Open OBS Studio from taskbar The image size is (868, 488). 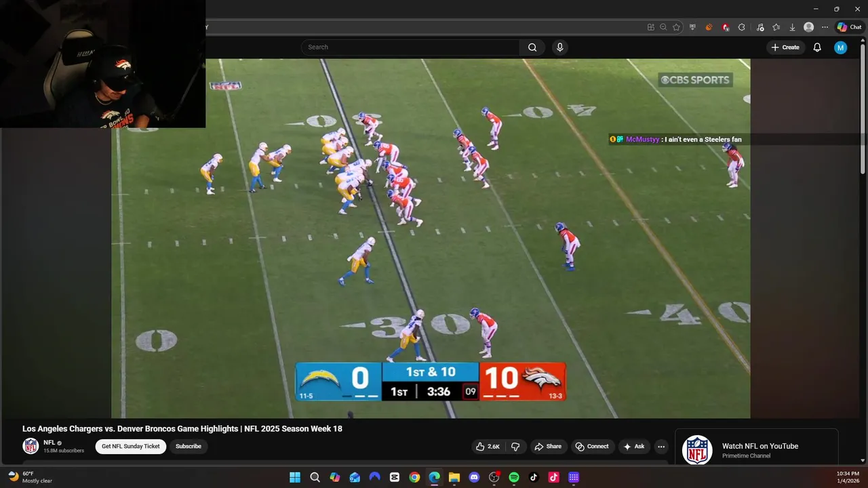coord(494,477)
